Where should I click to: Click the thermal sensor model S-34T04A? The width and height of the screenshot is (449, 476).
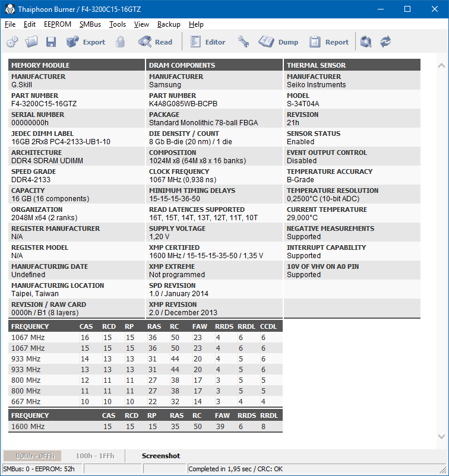[x=303, y=104]
